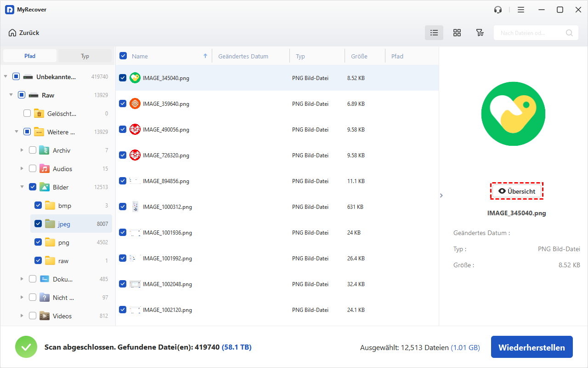Open the filter options icon
Screen dimensions: 588x368
click(x=480, y=33)
